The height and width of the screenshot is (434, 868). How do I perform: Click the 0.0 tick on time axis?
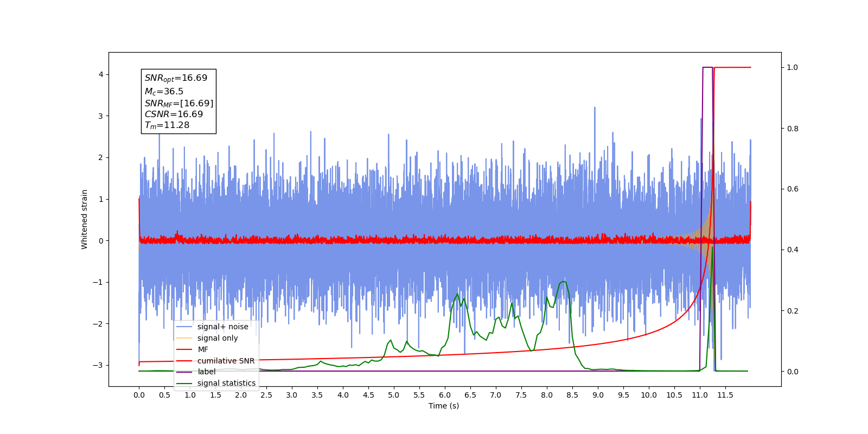coord(139,395)
